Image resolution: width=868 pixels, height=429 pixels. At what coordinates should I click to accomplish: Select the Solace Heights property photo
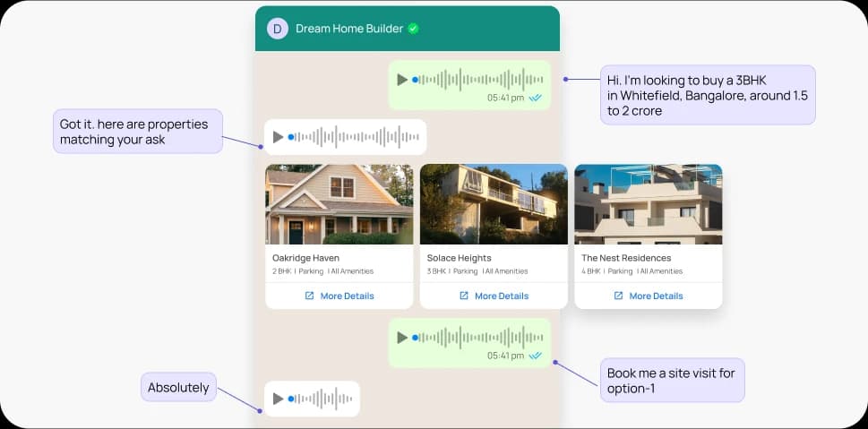pos(494,204)
